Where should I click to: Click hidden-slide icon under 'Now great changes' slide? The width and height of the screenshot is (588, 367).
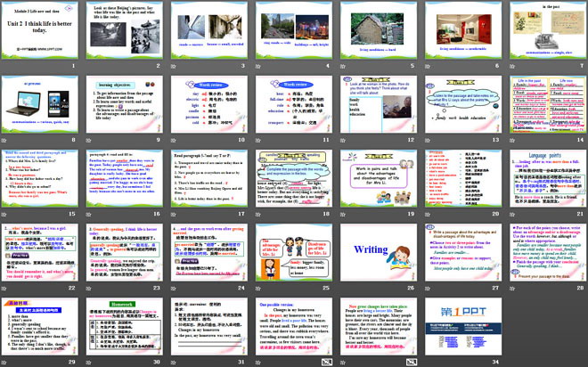click(x=412, y=363)
